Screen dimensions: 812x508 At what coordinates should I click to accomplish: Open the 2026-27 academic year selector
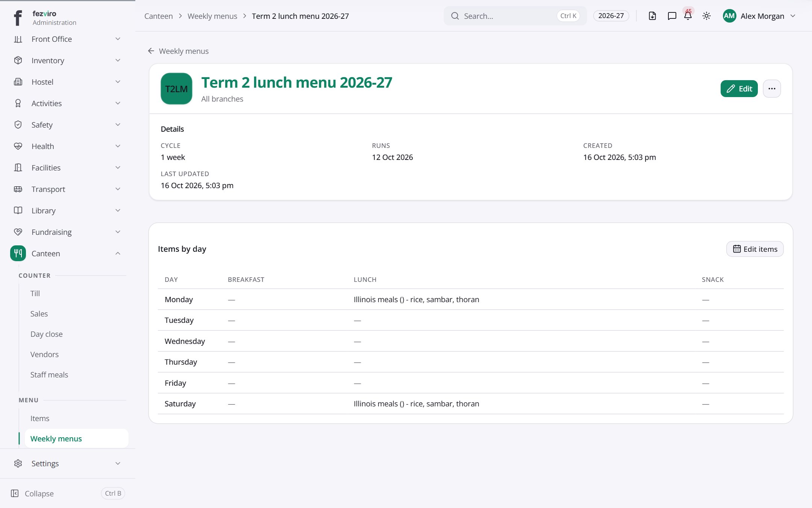611,16
